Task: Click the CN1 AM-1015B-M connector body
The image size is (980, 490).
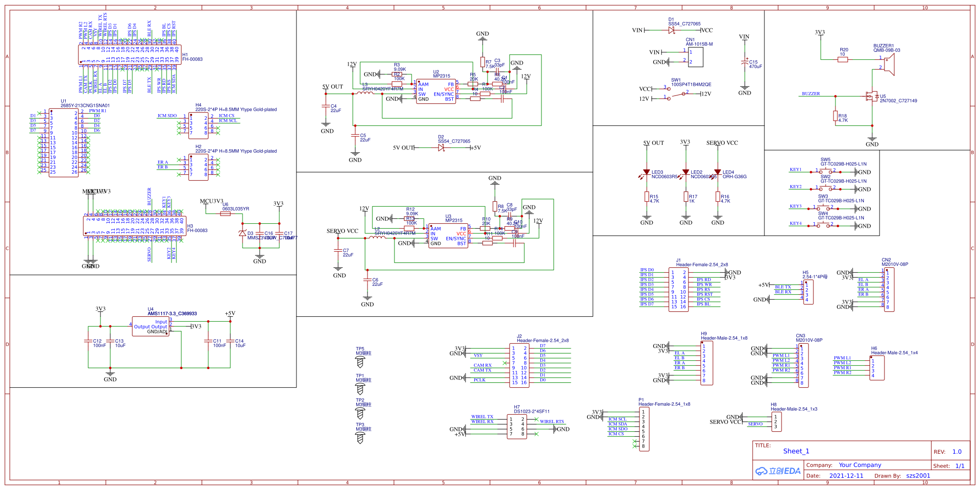Action: pyautogui.click(x=695, y=57)
